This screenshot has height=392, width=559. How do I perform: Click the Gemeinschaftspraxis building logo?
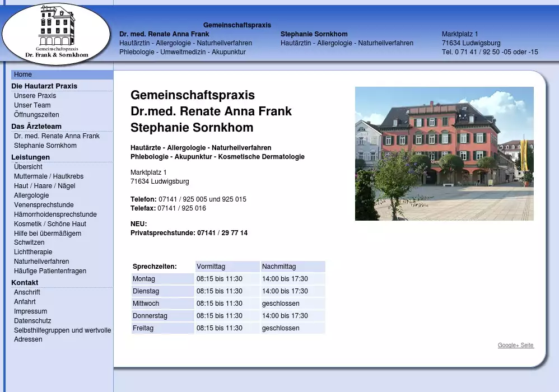pos(56,32)
